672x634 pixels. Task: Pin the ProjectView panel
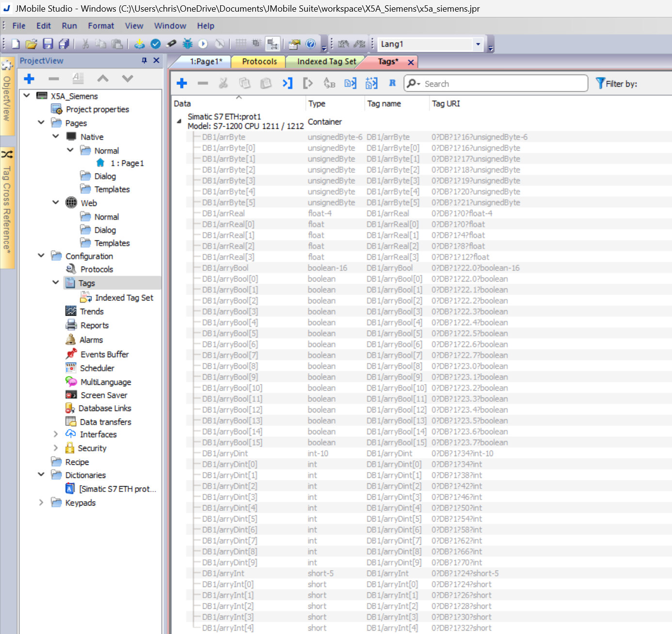[x=144, y=61]
